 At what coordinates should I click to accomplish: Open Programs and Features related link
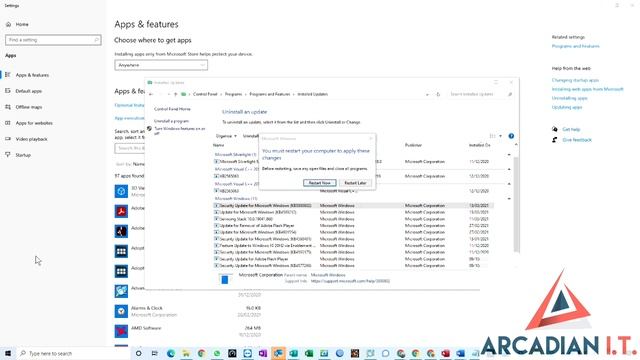576,46
